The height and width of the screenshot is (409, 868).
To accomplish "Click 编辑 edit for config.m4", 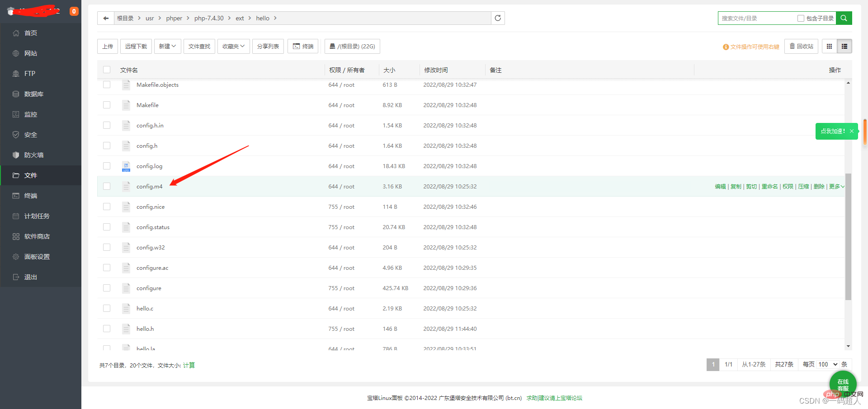I will pos(720,187).
